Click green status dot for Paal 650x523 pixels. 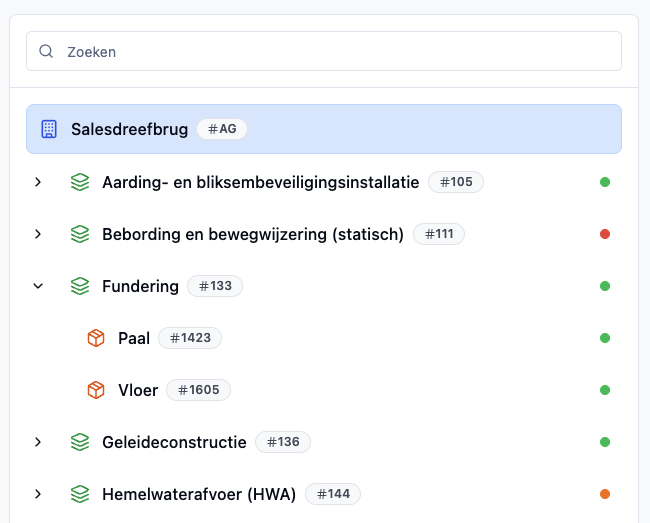[x=605, y=338]
